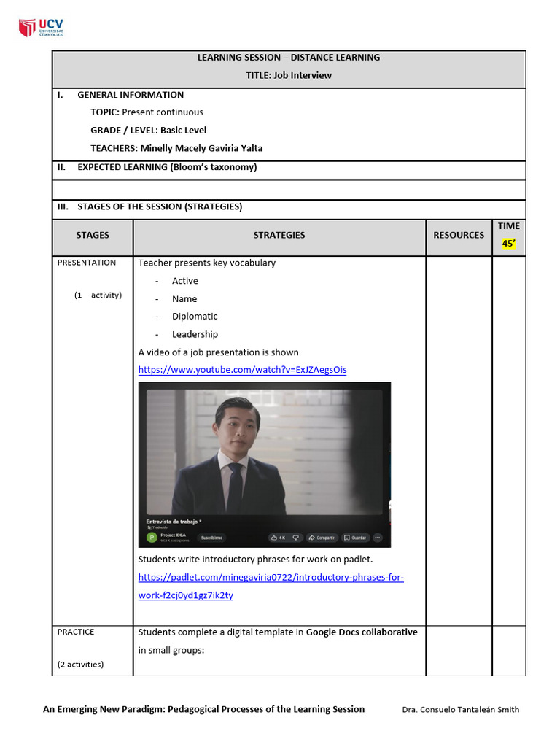The image size is (560, 747).
Task: Open the padlet introductory-phrases-for-work link
Action: [271, 586]
